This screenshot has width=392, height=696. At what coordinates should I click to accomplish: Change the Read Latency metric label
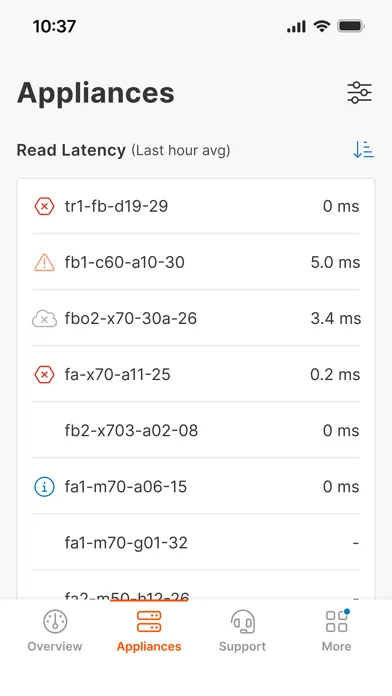pos(71,150)
